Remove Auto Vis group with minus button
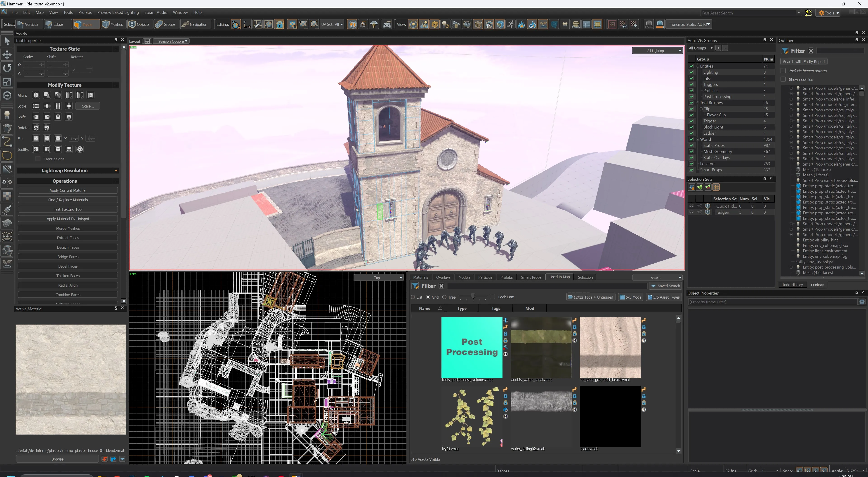This screenshot has width=868, height=477. tap(725, 48)
